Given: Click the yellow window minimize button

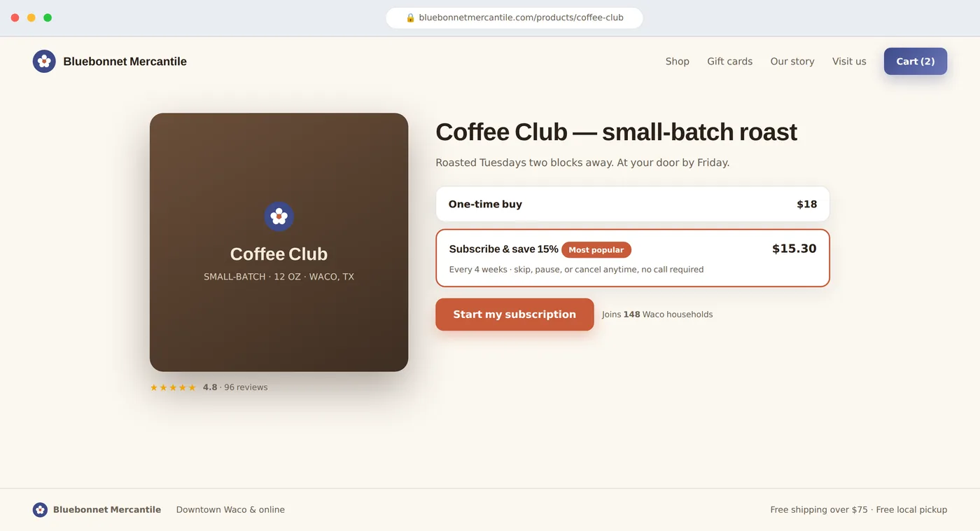Looking at the screenshot, I should [31, 18].
